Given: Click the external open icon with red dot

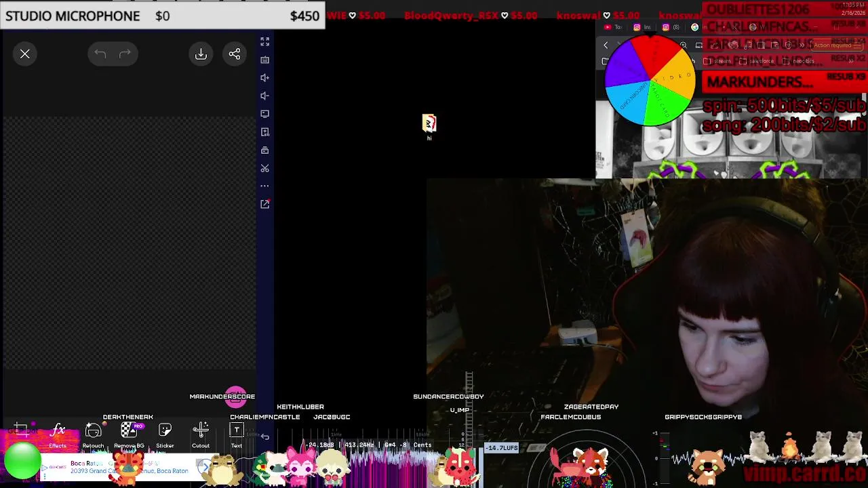Looking at the screenshot, I should tap(265, 204).
